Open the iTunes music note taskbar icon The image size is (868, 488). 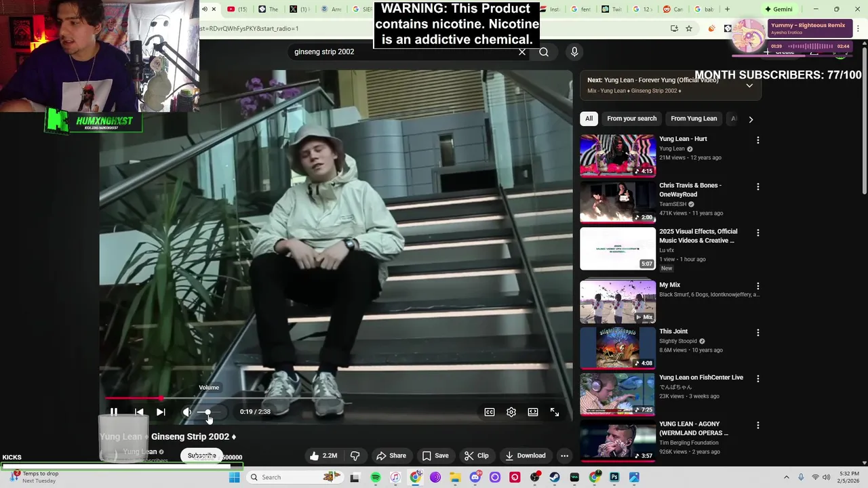click(395, 477)
